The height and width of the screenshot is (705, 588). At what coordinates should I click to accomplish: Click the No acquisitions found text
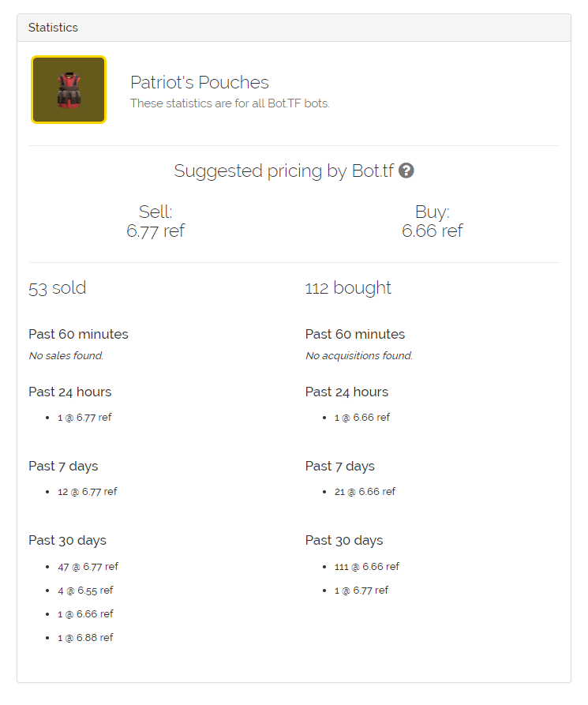[x=359, y=355]
